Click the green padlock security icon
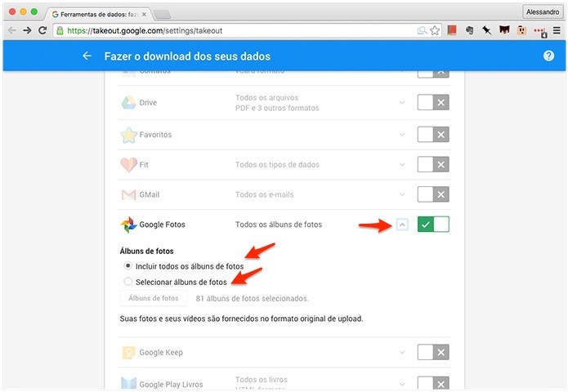 click(60, 30)
